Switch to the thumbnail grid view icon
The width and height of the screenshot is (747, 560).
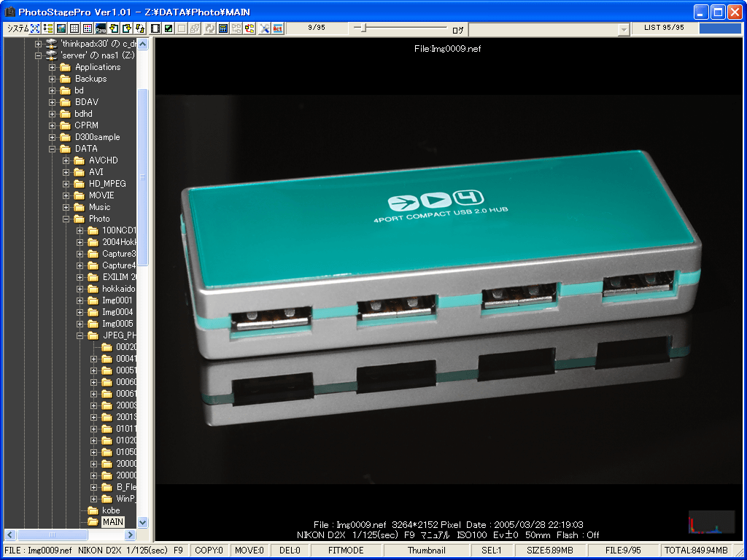[74, 28]
